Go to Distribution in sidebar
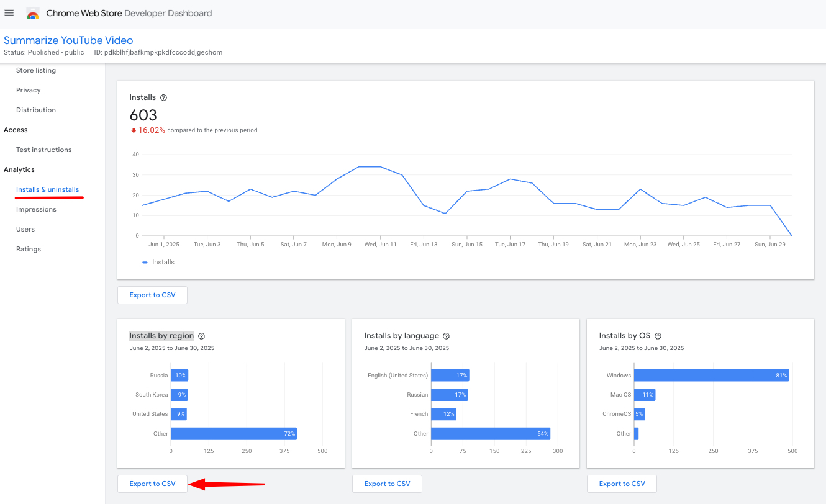 click(x=36, y=110)
